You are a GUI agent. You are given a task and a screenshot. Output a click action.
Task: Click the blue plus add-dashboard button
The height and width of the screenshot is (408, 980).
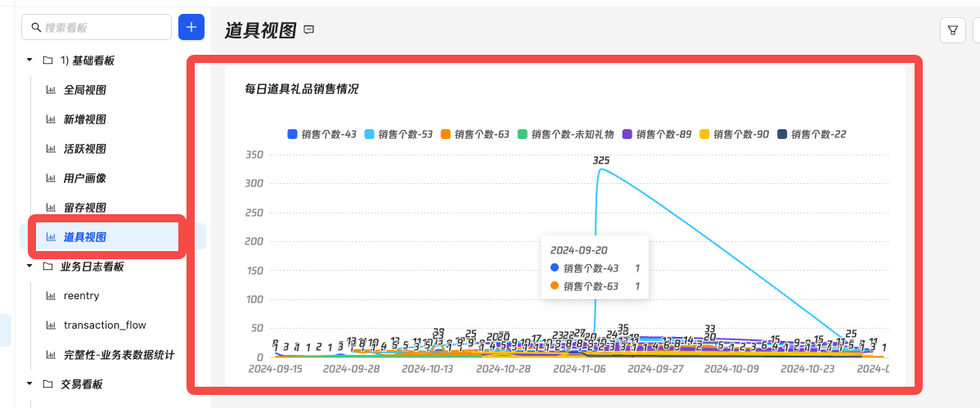point(191,27)
